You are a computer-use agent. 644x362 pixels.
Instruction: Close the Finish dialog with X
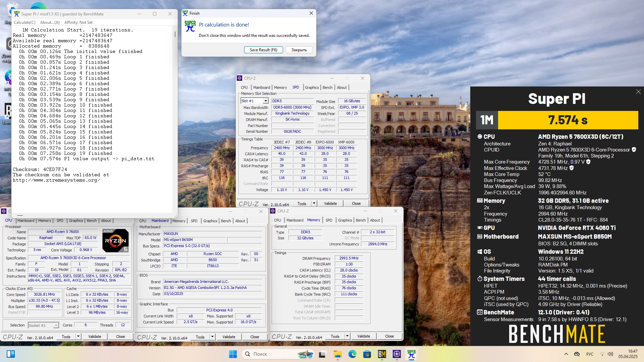click(311, 13)
